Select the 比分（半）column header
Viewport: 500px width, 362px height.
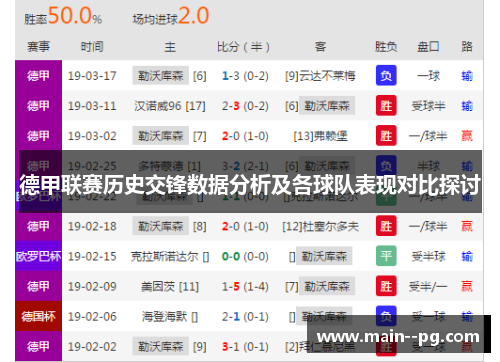pos(244,47)
